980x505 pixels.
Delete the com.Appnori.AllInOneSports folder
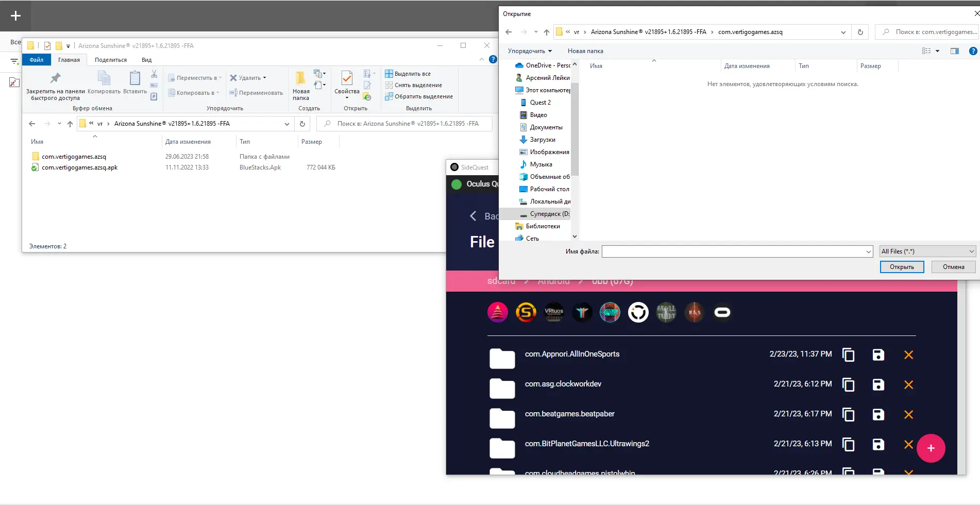pyautogui.click(x=909, y=355)
